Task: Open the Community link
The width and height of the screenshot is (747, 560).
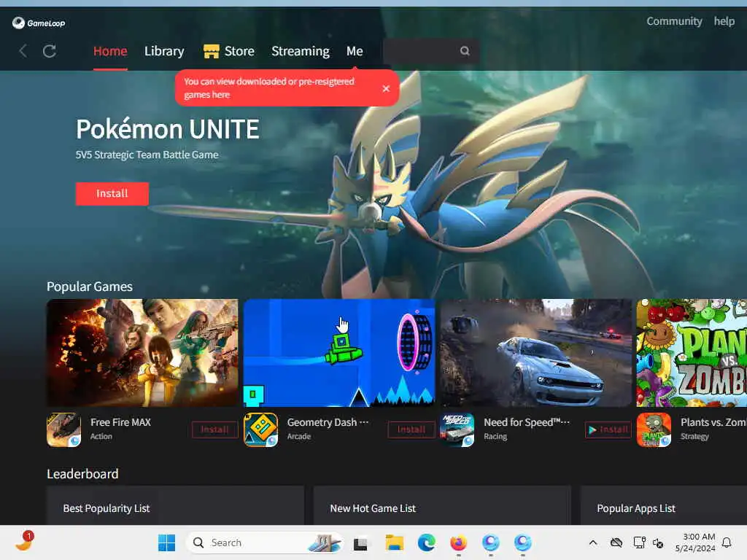Action: click(674, 21)
